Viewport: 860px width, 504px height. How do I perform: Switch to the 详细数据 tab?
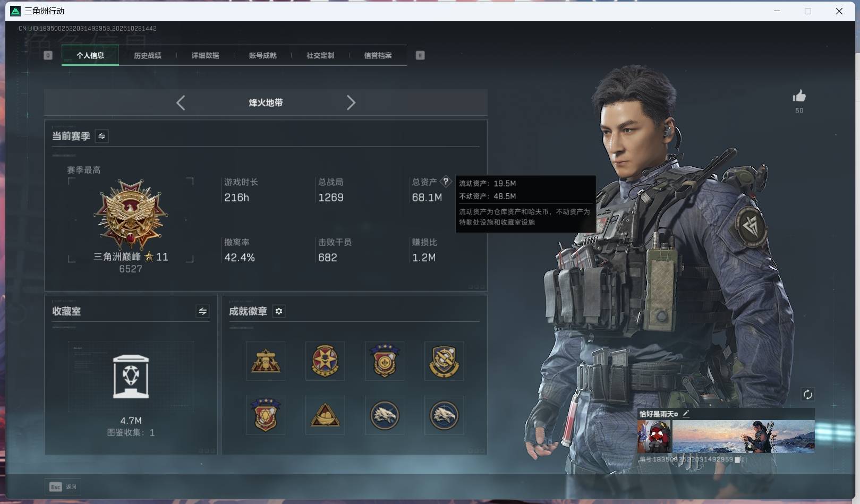pos(205,55)
